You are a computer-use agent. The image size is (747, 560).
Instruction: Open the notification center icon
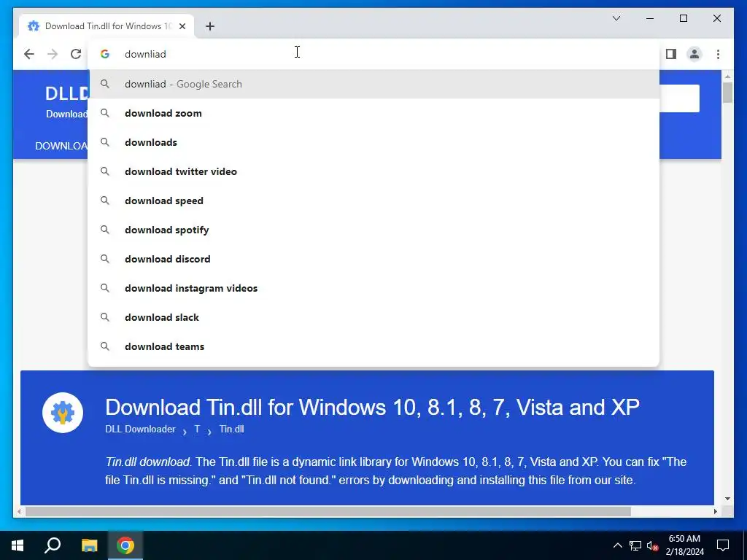[x=723, y=545]
